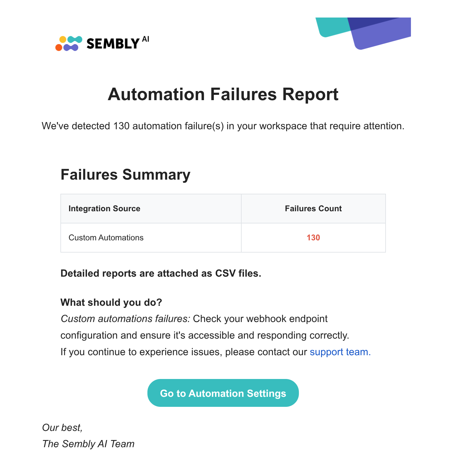Click the teal and purple header graphic
451x476 pixels.
pos(363,33)
